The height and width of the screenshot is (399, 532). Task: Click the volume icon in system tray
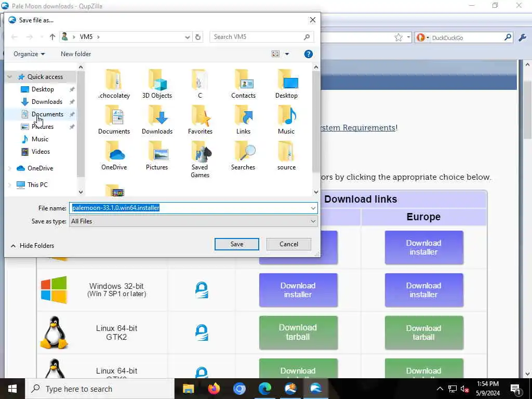point(465,389)
